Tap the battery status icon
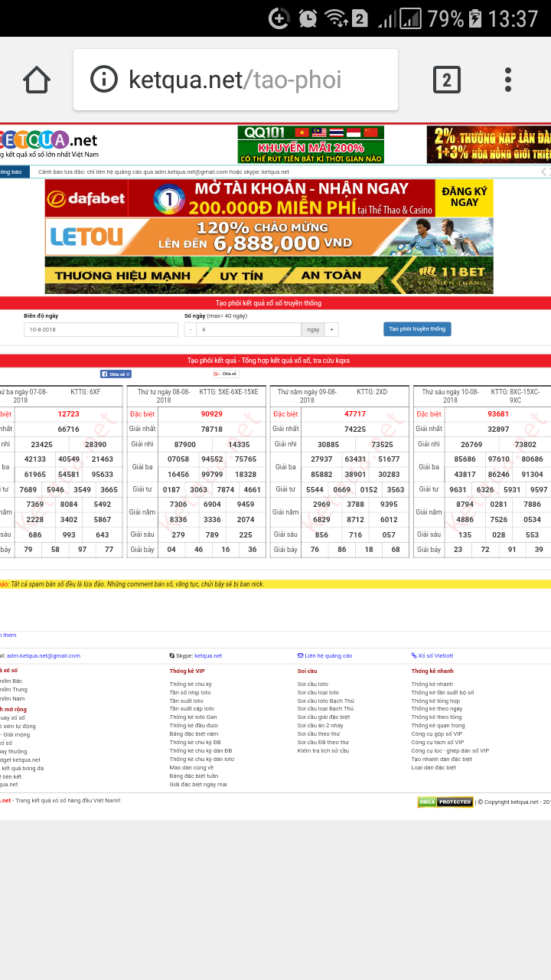This screenshot has height=980, width=551. [475, 18]
